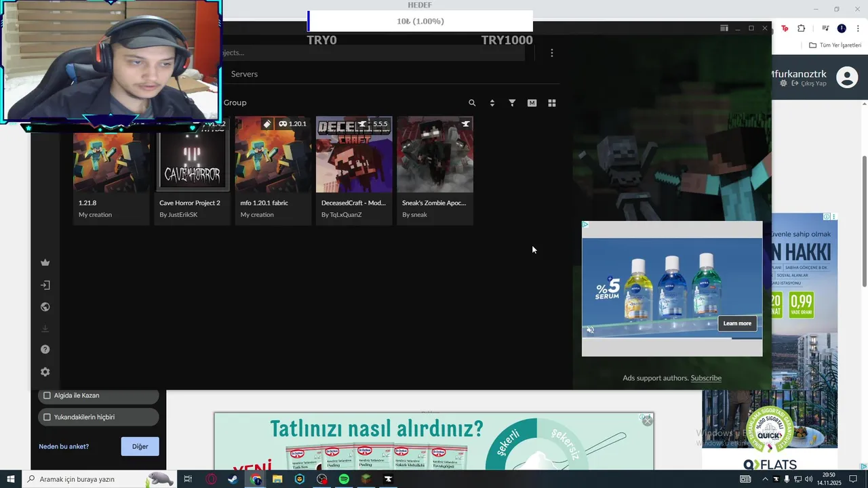Click the Subscribe link under the ad
Image resolution: width=868 pixels, height=488 pixels.
706,378
